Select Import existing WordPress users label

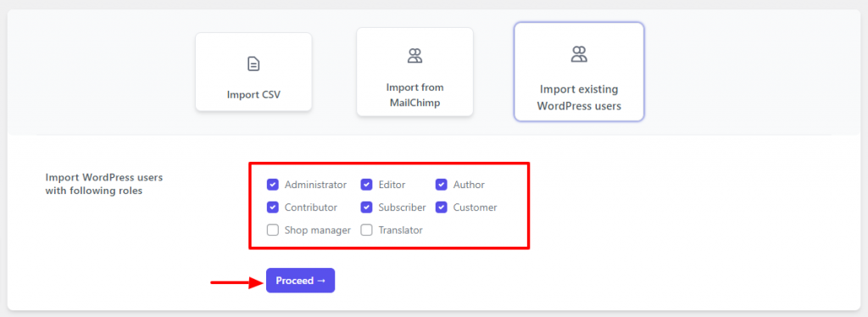tap(579, 97)
